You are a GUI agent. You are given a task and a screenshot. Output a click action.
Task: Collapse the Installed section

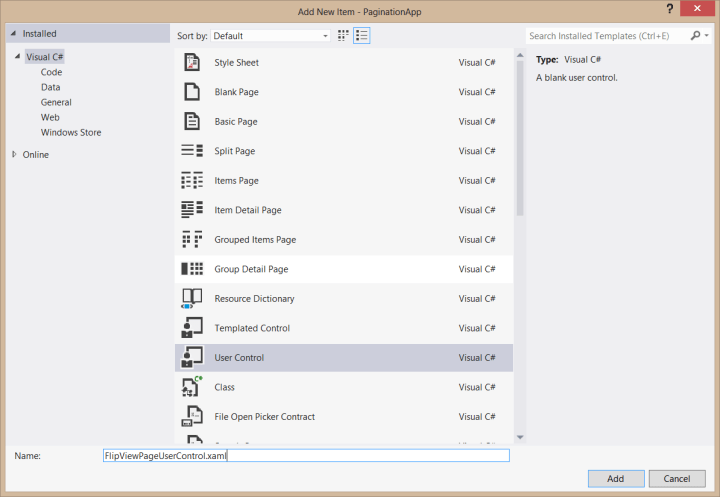tap(14, 34)
